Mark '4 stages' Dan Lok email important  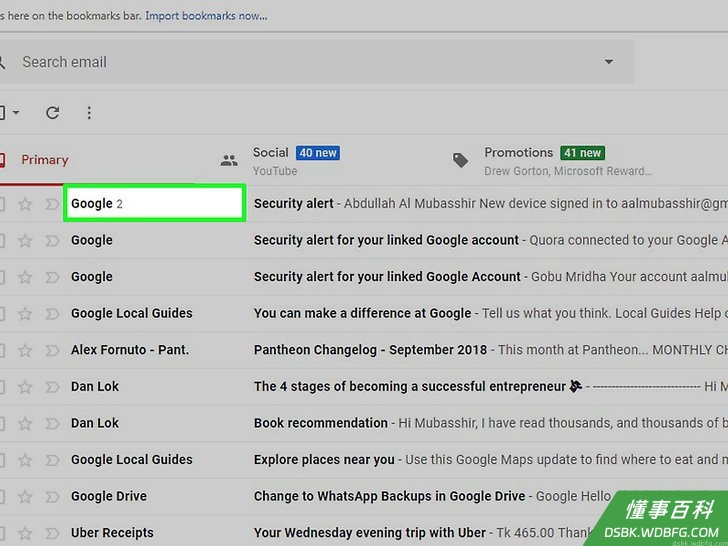tap(52, 387)
